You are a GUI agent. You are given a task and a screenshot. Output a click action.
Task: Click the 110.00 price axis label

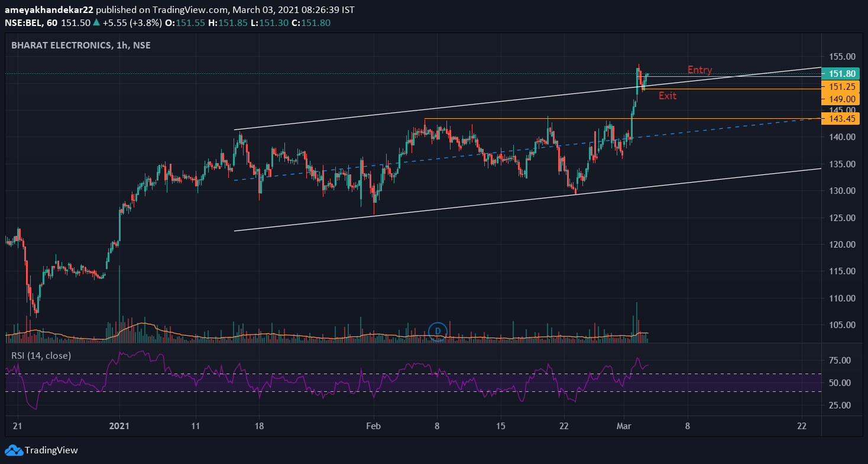(842, 298)
